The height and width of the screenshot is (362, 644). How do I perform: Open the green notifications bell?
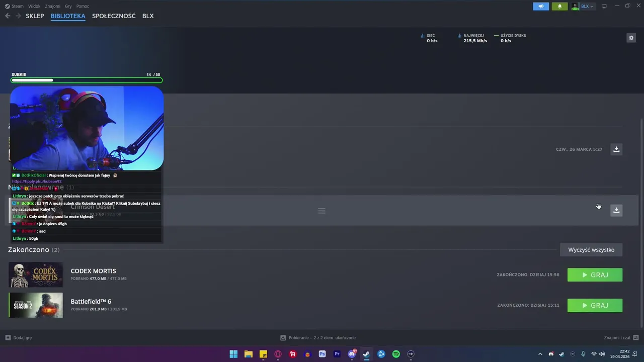click(x=559, y=6)
